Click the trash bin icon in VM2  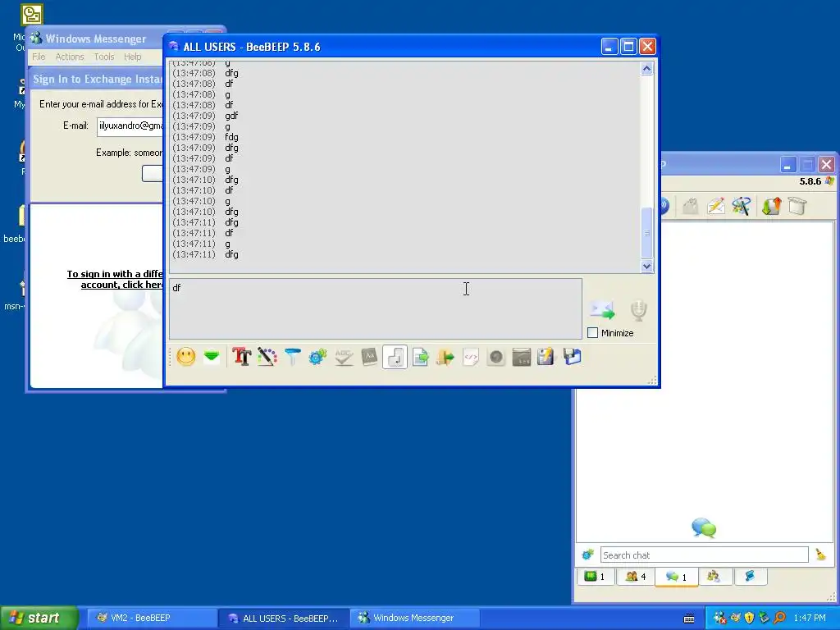(797, 206)
